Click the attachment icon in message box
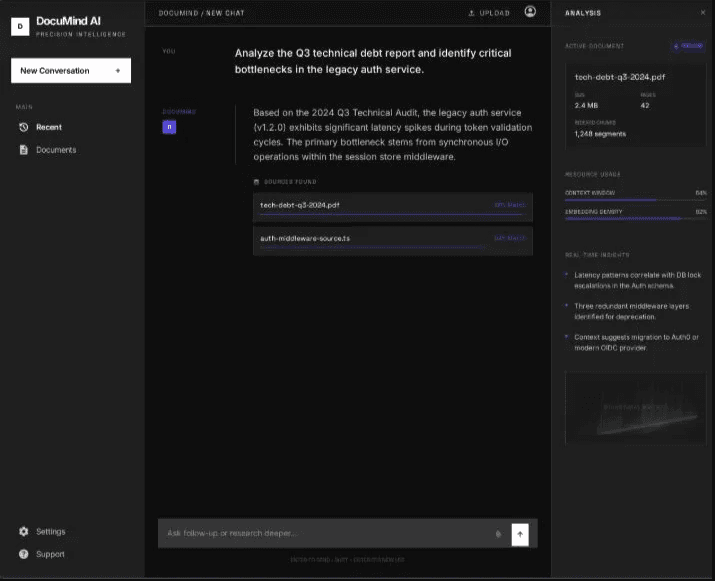This screenshot has height=581, width=715. 498,534
